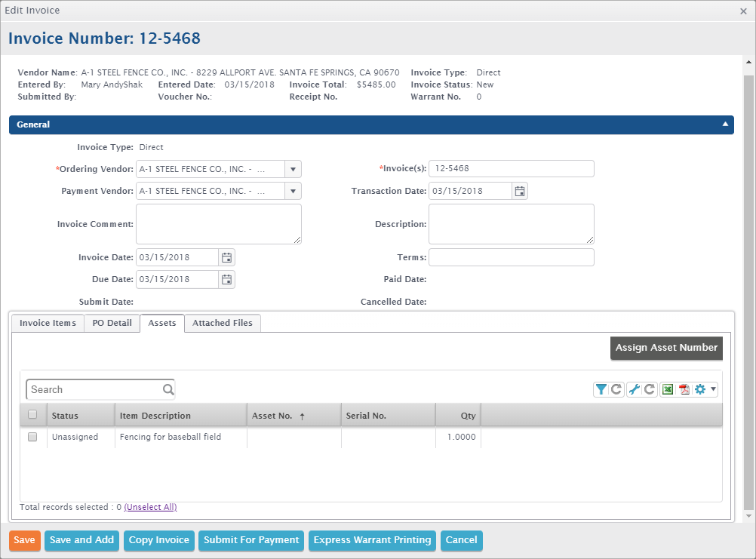Click the reset filter icon beside funnel
Screen dimensions: 756x559
(616, 389)
